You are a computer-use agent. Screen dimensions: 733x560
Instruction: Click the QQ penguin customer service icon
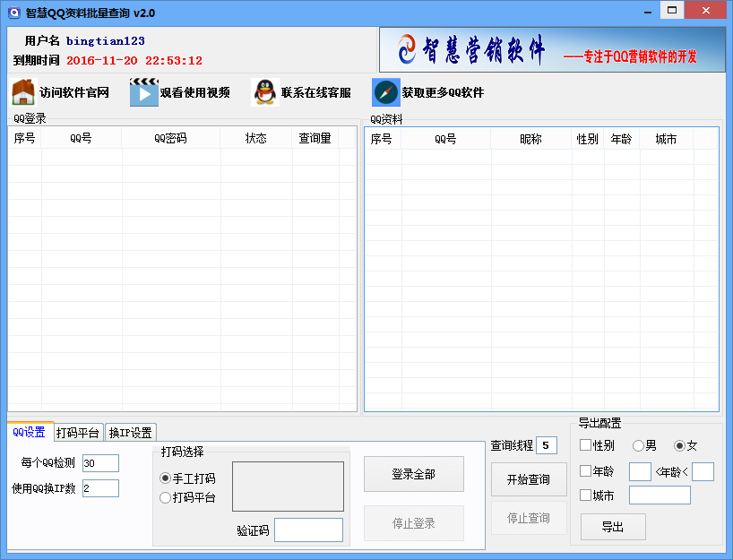[264, 92]
